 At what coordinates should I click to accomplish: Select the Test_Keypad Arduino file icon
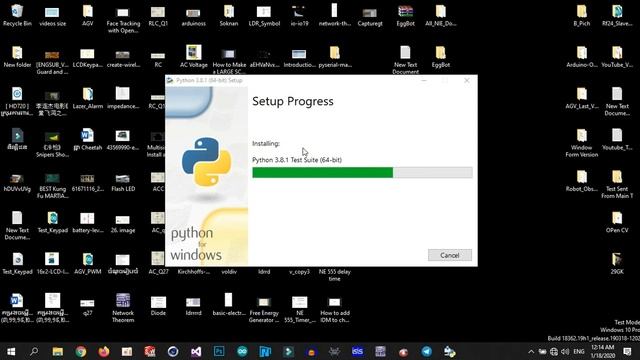click(52, 222)
